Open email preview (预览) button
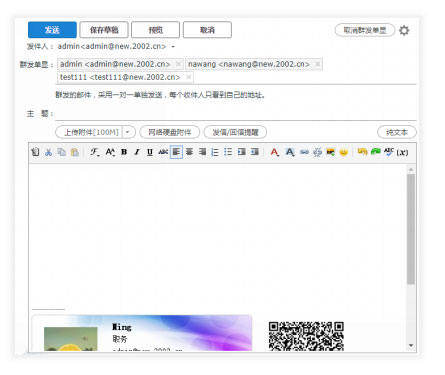 (x=156, y=30)
